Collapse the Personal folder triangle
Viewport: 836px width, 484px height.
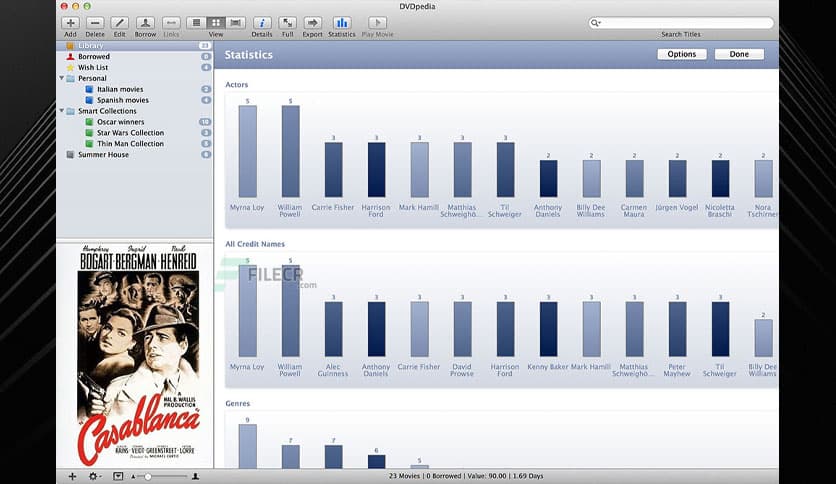pyautogui.click(x=62, y=78)
